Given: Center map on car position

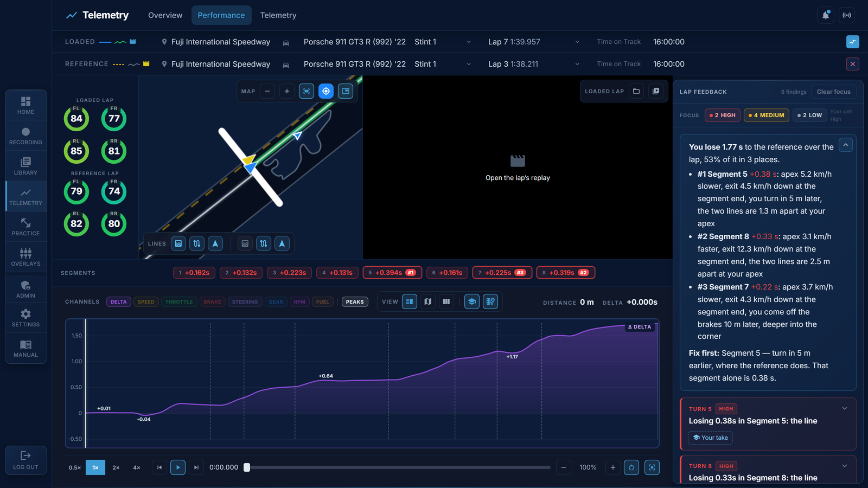Looking at the screenshot, I should pyautogui.click(x=326, y=91).
